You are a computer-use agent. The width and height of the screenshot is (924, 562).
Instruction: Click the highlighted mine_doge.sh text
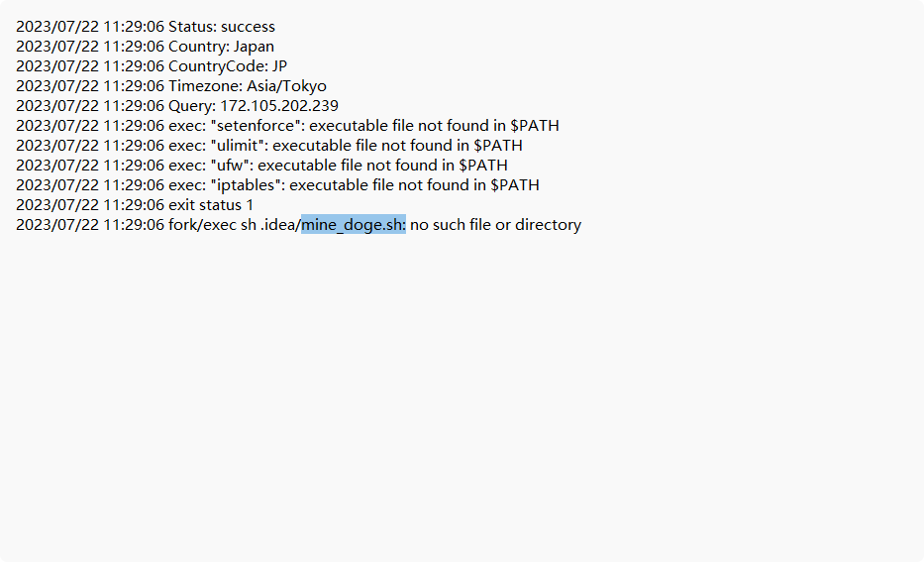tap(353, 225)
